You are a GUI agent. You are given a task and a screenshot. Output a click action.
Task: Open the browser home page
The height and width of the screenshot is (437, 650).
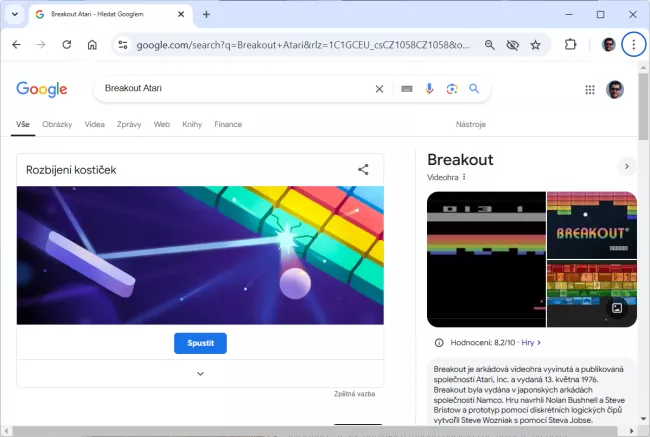click(92, 44)
